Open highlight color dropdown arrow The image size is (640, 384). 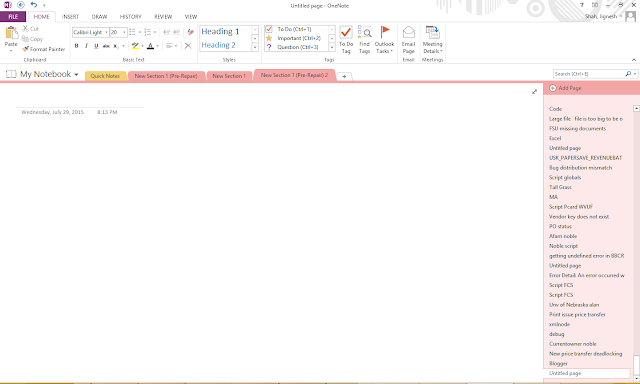click(142, 46)
